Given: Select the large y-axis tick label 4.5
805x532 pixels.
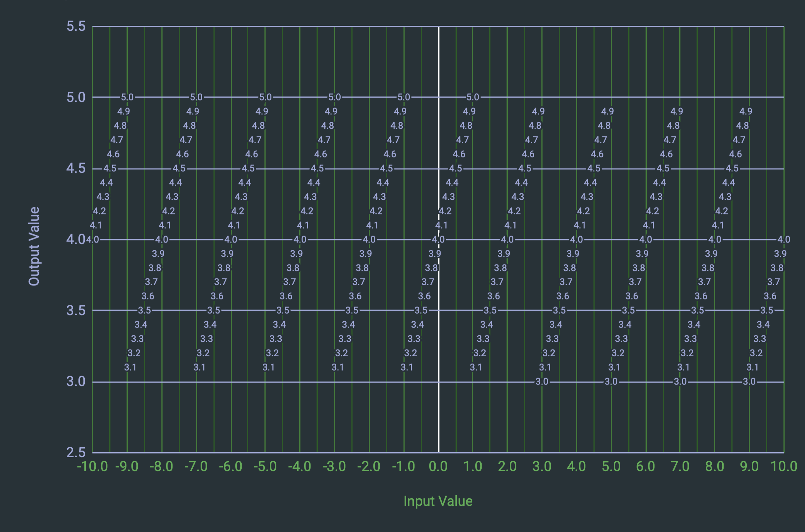Looking at the screenshot, I should (x=76, y=168).
